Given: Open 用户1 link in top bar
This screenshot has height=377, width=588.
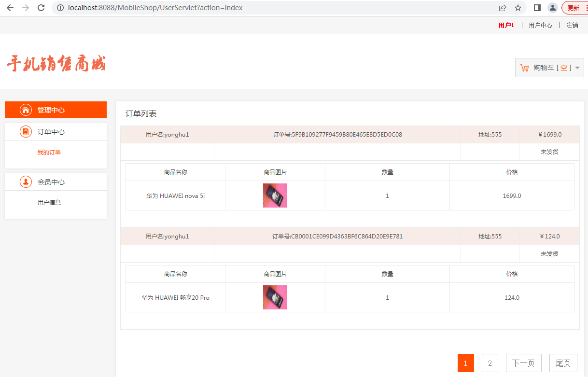Looking at the screenshot, I should (506, 25).
